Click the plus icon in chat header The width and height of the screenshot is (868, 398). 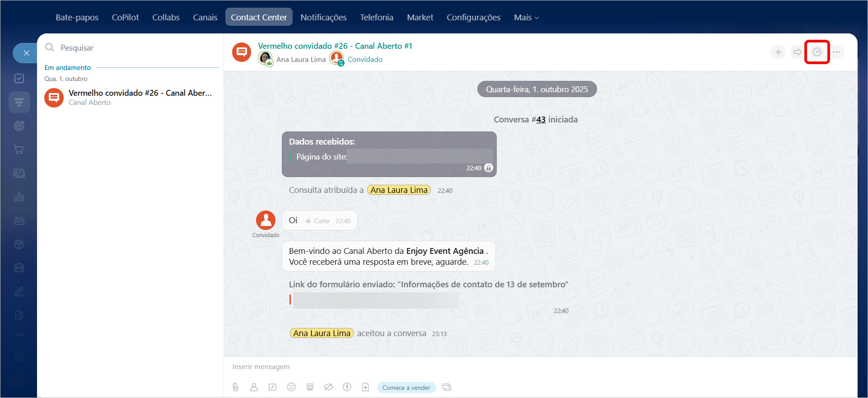[x=778, y=52]
